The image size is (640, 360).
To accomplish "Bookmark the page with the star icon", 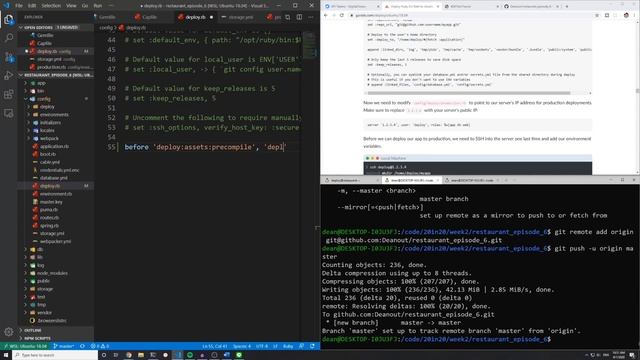I will tap(597, 15).
